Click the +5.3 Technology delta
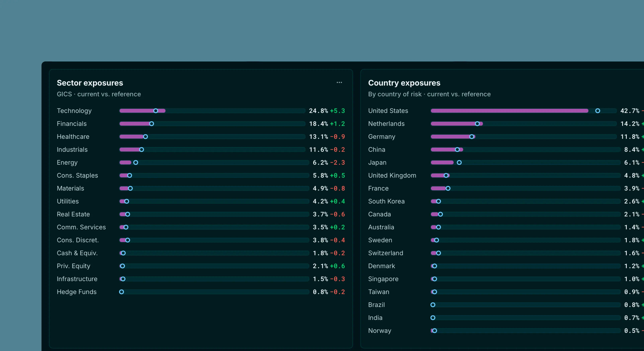Image resolution: width=644 pixels, height=351 pixels. pos(337,111)
